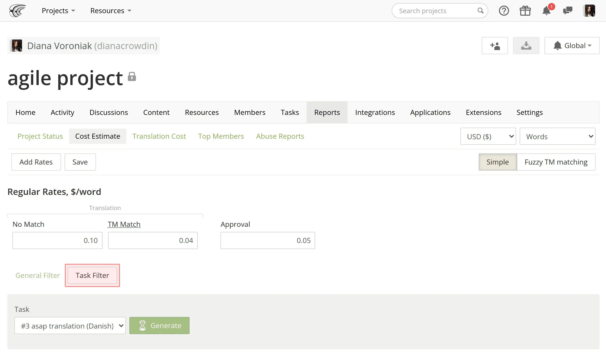Click the download/export icon

tap(526, 46)
